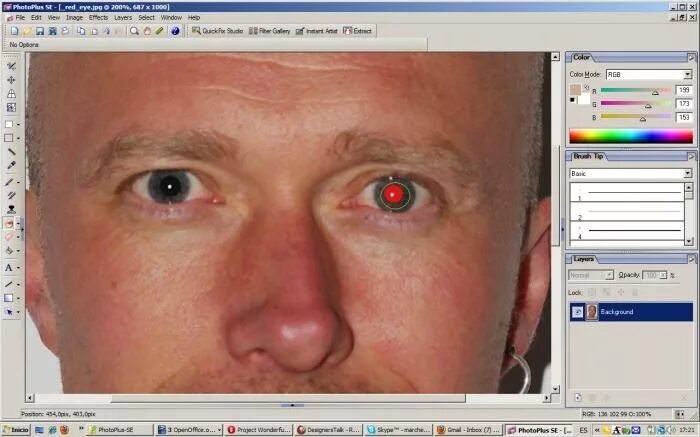Select the Pan hand icon in toolbar

147,31
